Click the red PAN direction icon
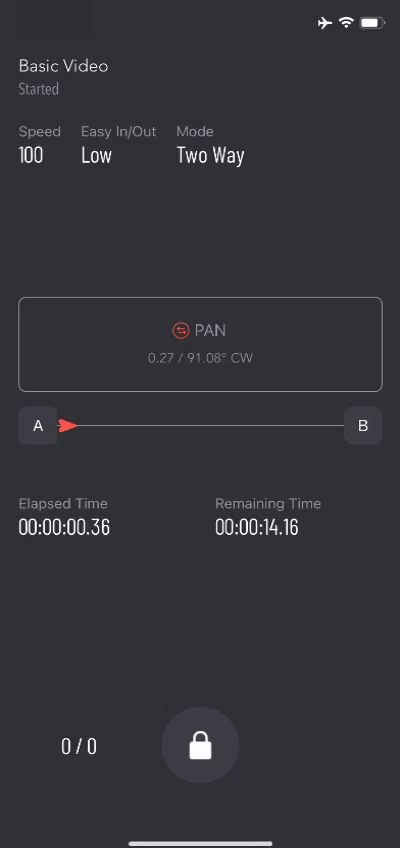The width and height of the screenshot is (400, 848). [x=181, y=330]
